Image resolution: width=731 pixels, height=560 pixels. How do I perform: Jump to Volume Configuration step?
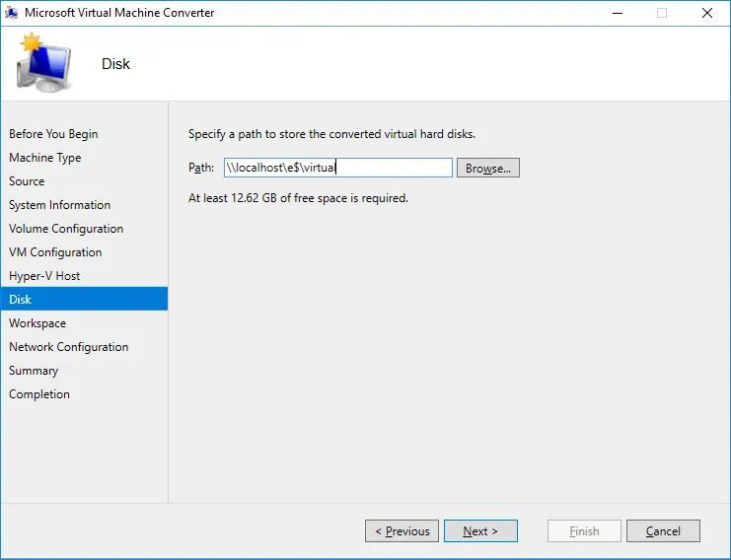66,229
